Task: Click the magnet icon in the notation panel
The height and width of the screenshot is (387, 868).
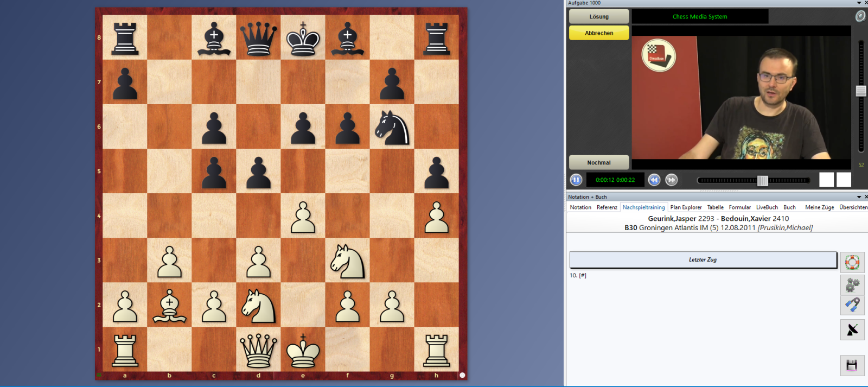Action: 852,305
